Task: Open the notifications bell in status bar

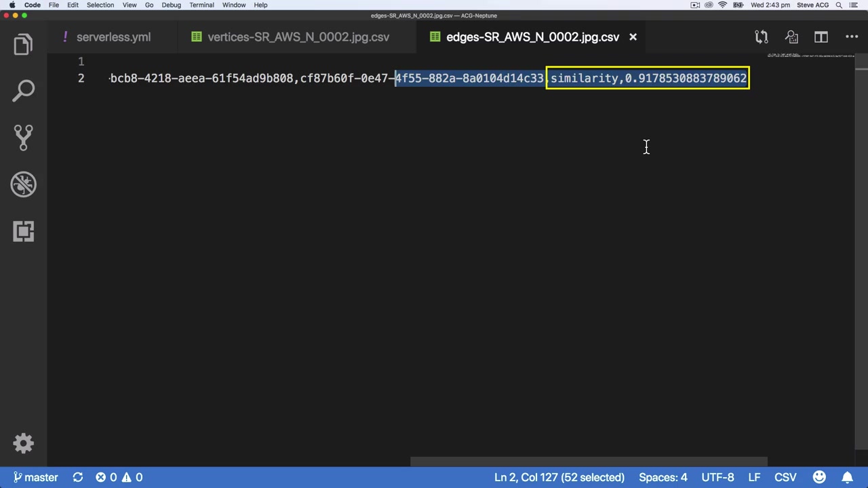Action: (847, 477)
